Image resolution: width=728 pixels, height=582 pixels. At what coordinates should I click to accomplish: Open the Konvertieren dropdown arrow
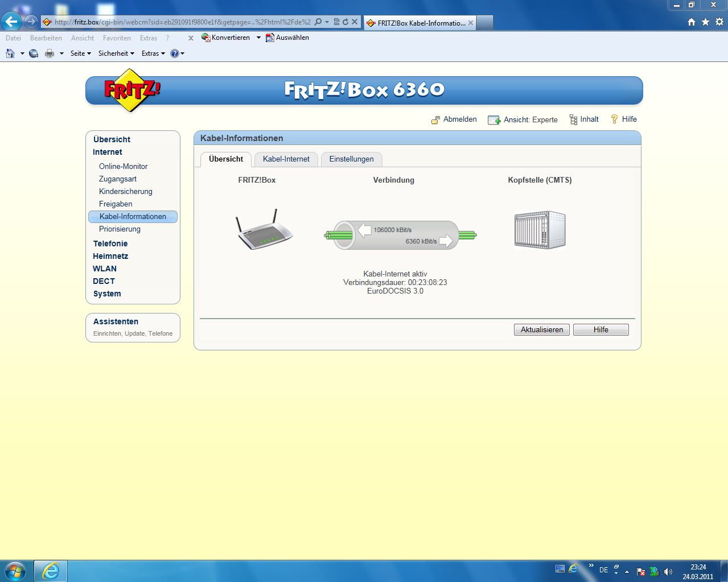point(258,38)
